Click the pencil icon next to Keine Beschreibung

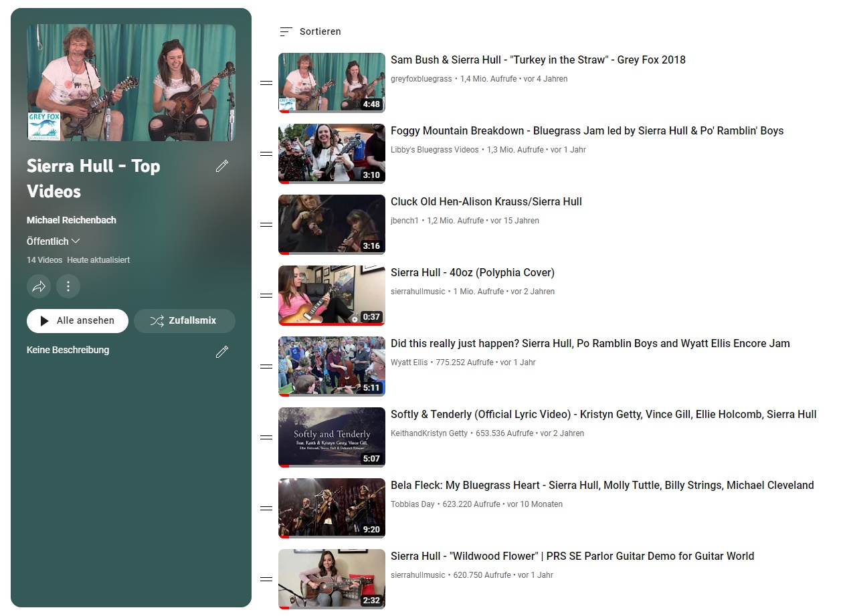coord(222,352)
